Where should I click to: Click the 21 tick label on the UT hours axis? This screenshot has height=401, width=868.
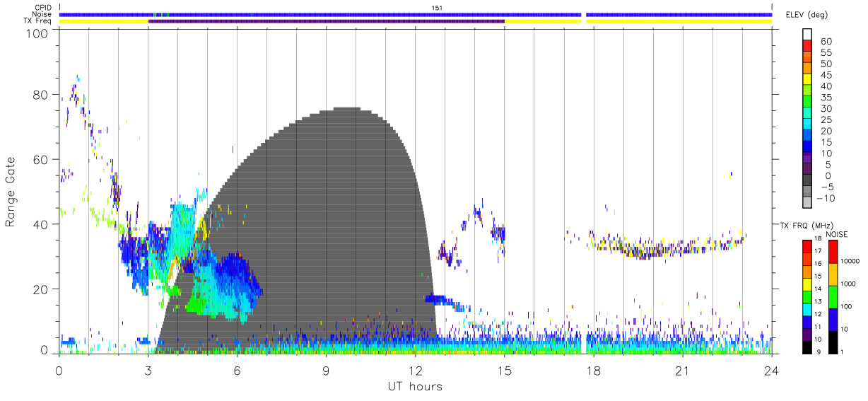pyautogui.click(x=683, y=369)
